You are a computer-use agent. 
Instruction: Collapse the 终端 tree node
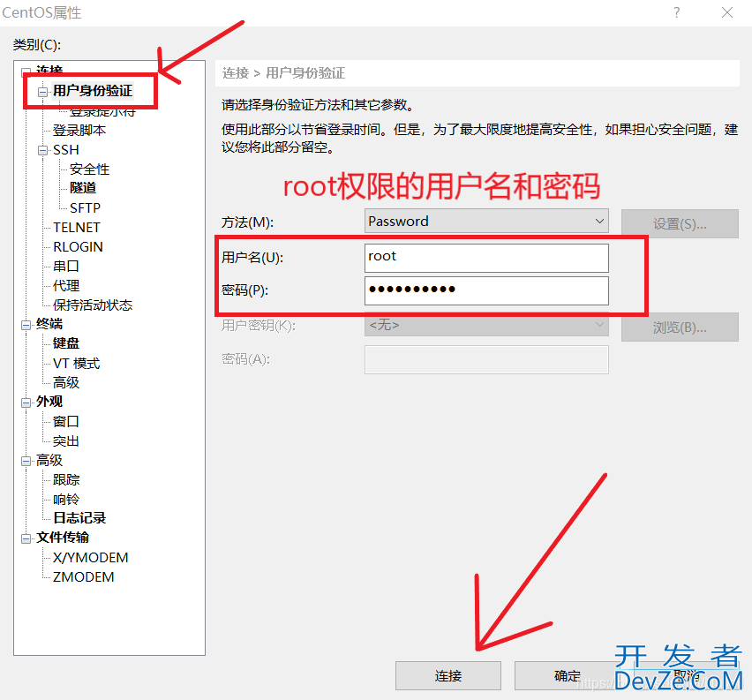coord(26,326)
